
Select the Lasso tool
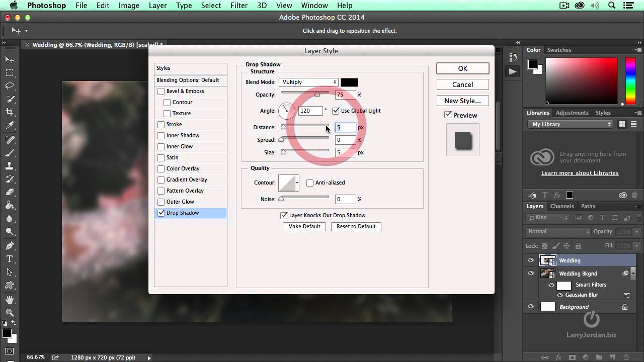coord(10,86)
